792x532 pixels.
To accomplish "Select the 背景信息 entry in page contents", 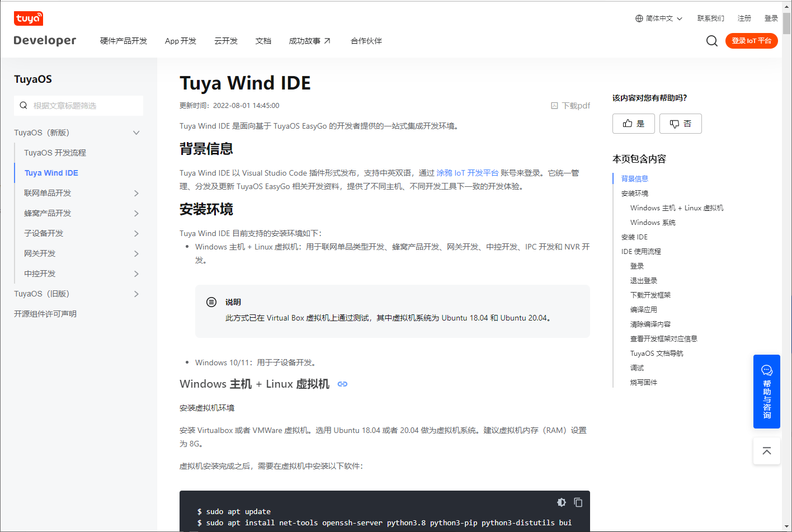I will [634, 178].
